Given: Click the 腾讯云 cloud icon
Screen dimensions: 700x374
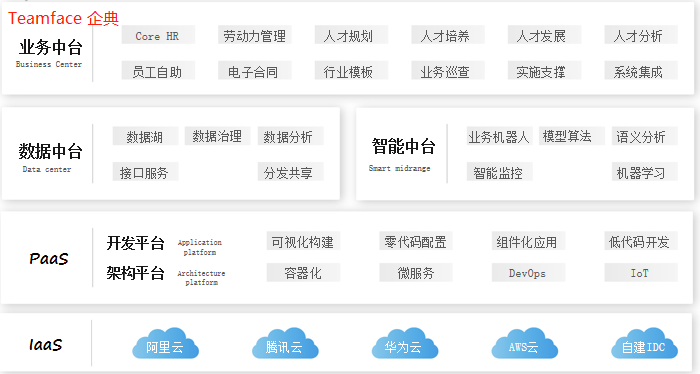Looking at the screenshot, I should click(x=285, y=344).
